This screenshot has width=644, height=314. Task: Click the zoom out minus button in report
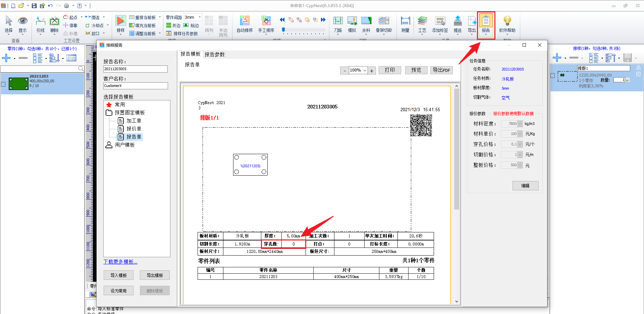[x=344, y=71]
